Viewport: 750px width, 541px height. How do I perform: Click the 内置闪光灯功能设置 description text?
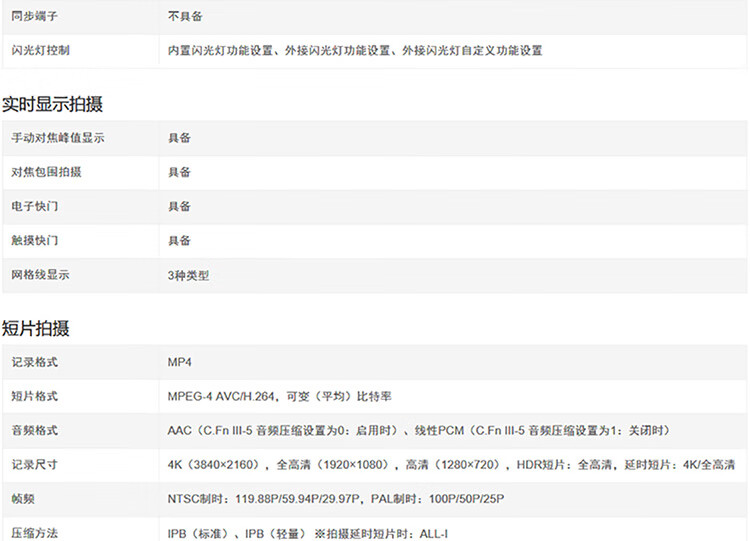coord(223,50)
